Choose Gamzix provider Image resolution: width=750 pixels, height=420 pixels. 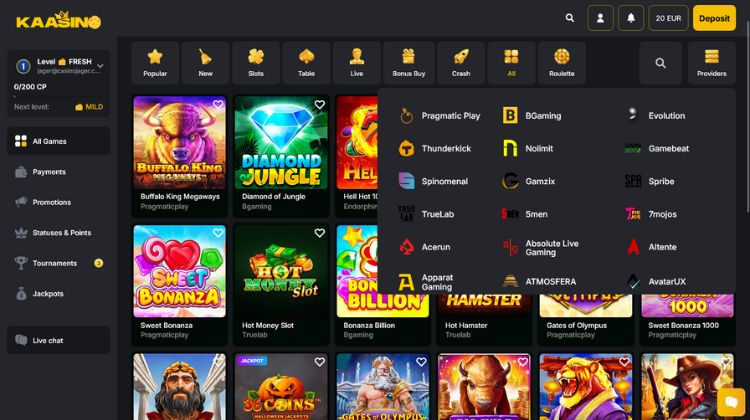(529, 181)
